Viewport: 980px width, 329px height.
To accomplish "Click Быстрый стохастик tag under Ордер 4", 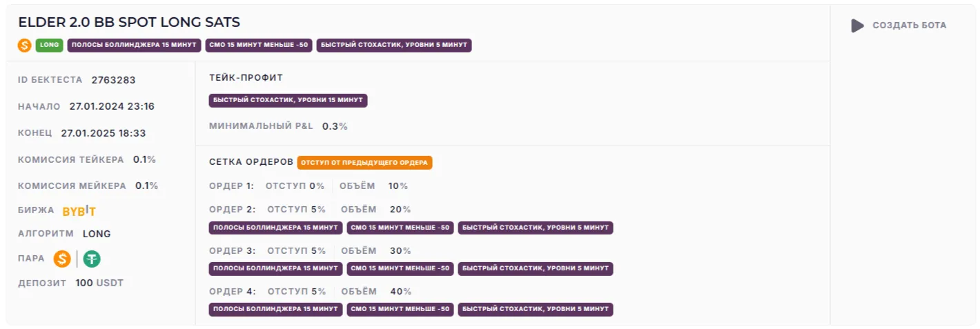I will click(x=535, y=309).
